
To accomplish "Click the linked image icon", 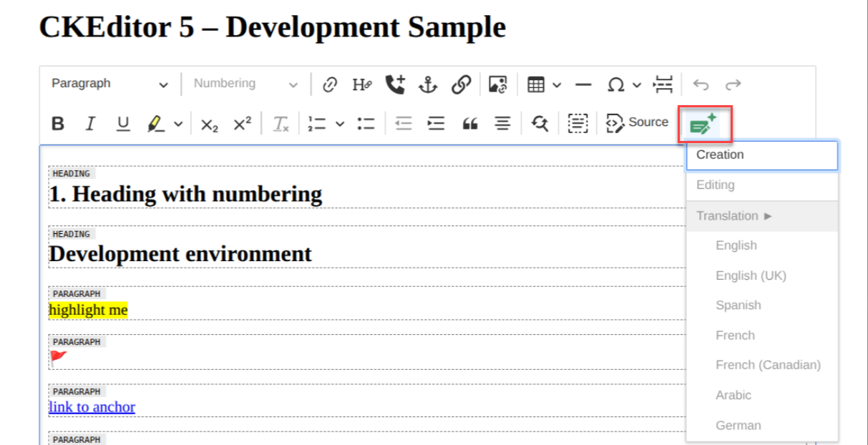I will tap(498, 84).
